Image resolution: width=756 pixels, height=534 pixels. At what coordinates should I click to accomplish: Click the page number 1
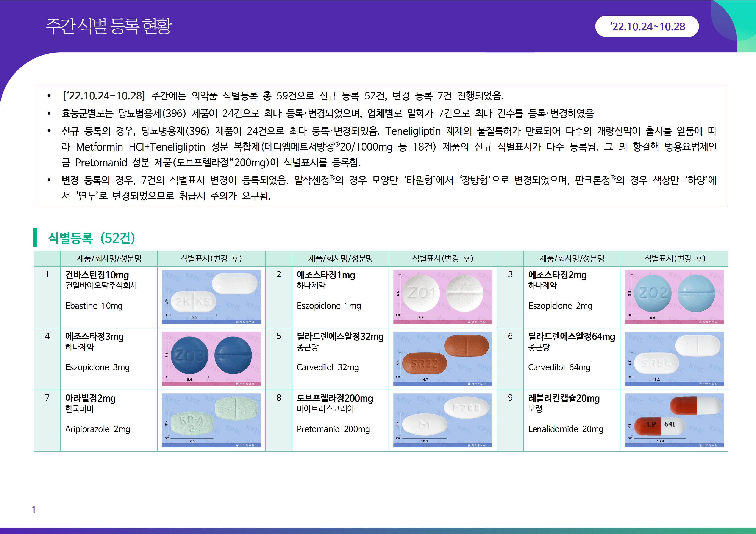[34, 510]
